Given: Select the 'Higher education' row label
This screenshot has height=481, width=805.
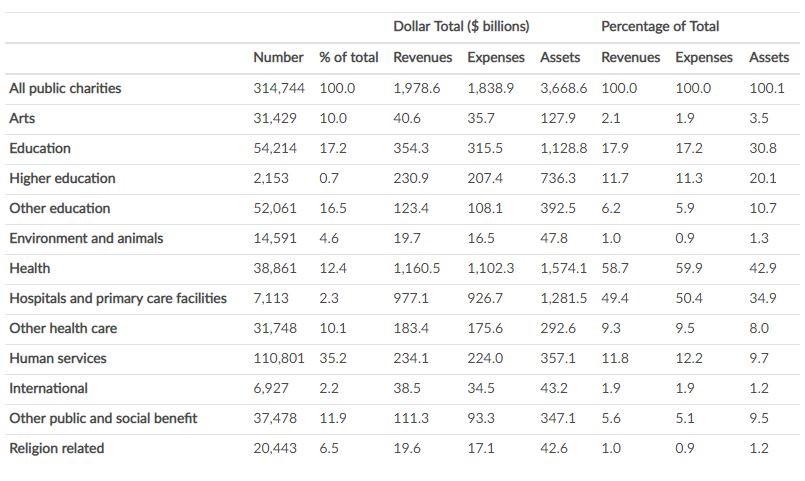Looking at the screenshot, I should [x=62, y=178].
